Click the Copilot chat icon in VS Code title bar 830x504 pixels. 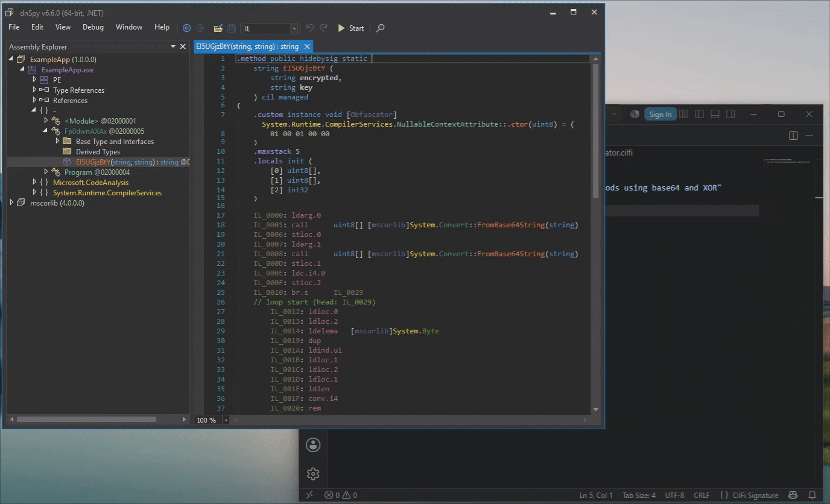coord(635,114)
